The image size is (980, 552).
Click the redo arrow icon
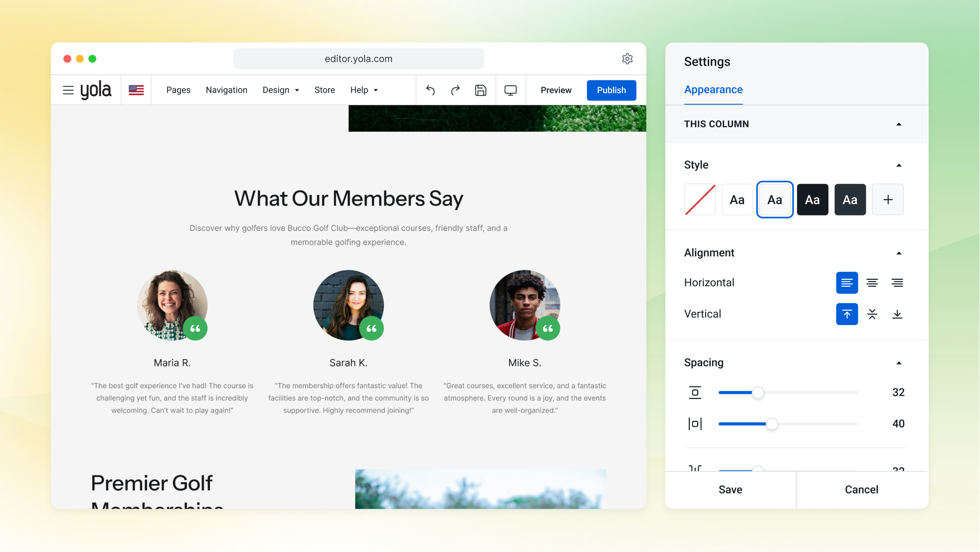(455, 90)
